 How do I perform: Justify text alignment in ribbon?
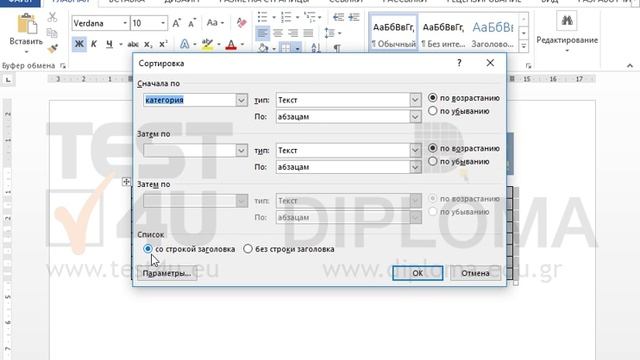308,33
